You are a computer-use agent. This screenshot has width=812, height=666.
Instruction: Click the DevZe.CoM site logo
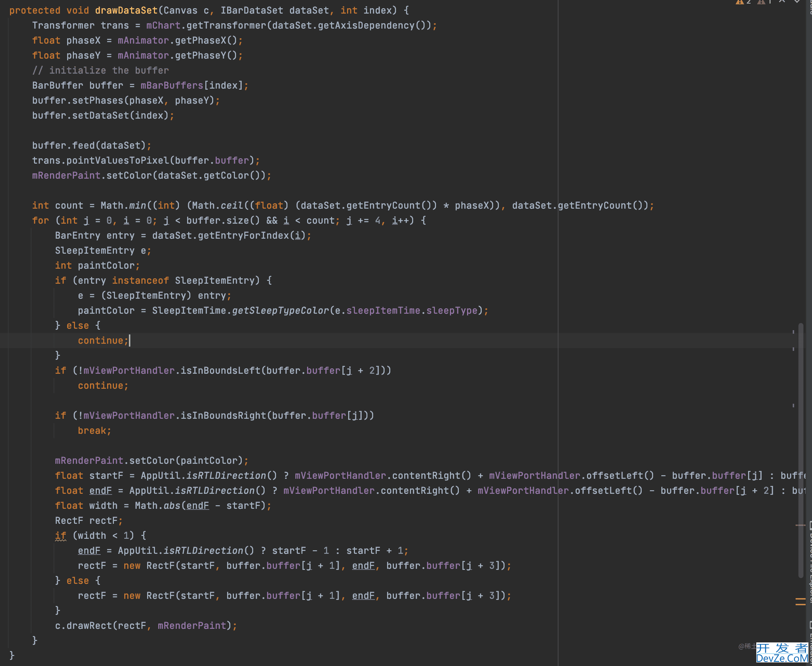click(x=782, y=653)
